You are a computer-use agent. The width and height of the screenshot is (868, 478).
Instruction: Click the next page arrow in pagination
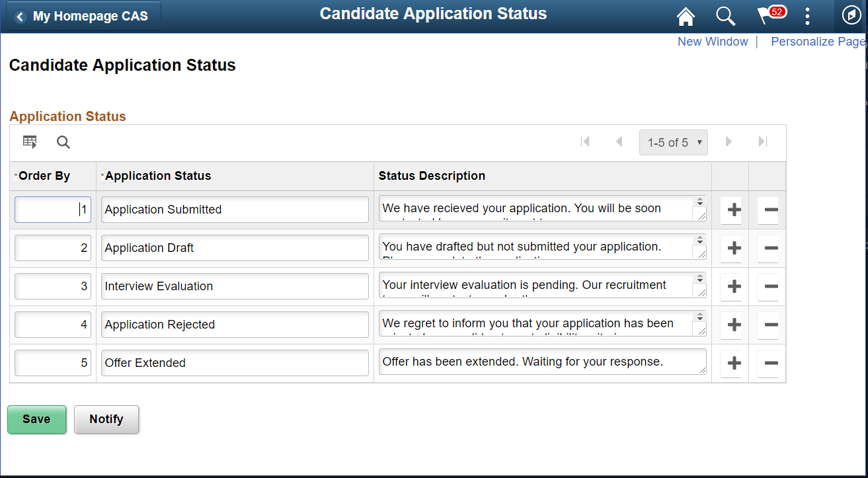point(729,141)
